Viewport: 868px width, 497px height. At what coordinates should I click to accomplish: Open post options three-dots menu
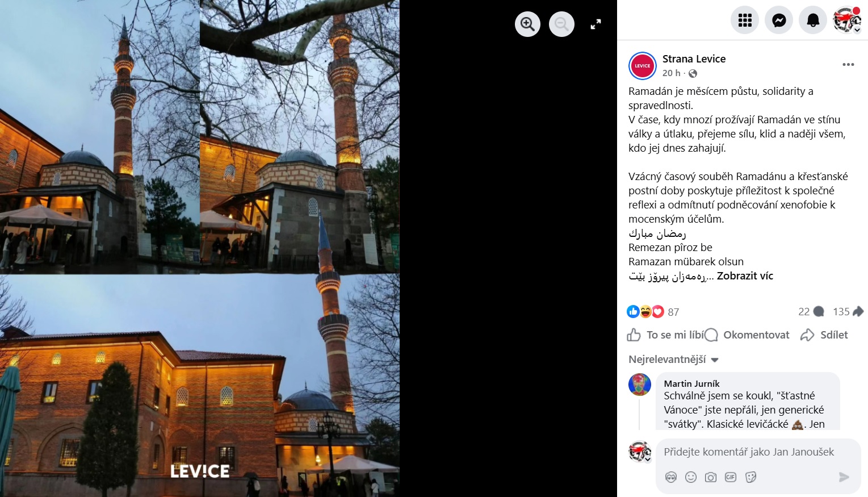(848, 65)
